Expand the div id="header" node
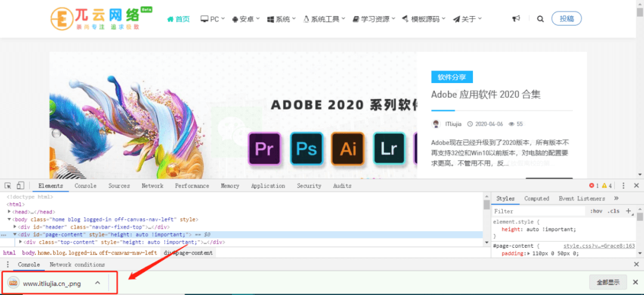This screenshot has width=644, height=295. click(15, 227)
